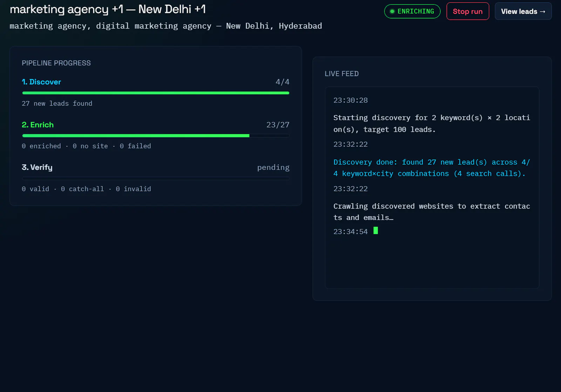Screen dimensions: 561x392
Task: Open View leads page
Action: (523, 11)
